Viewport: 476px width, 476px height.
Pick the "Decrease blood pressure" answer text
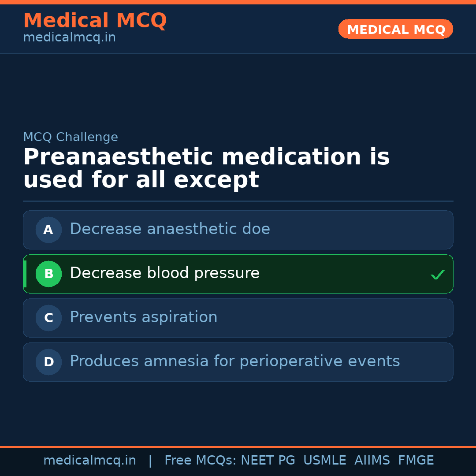[x=164, y=273]
